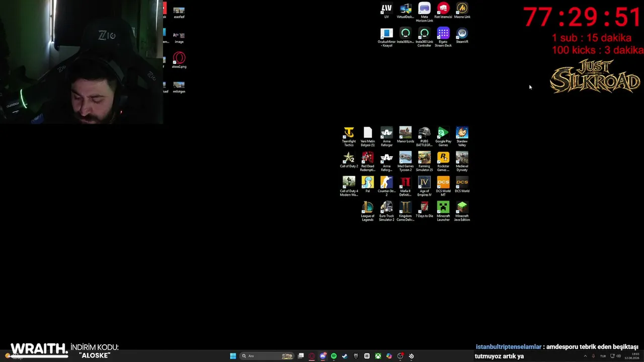Open the Google Play Games shortcut
Screen dimensions: 644x362
click(443, 137)
